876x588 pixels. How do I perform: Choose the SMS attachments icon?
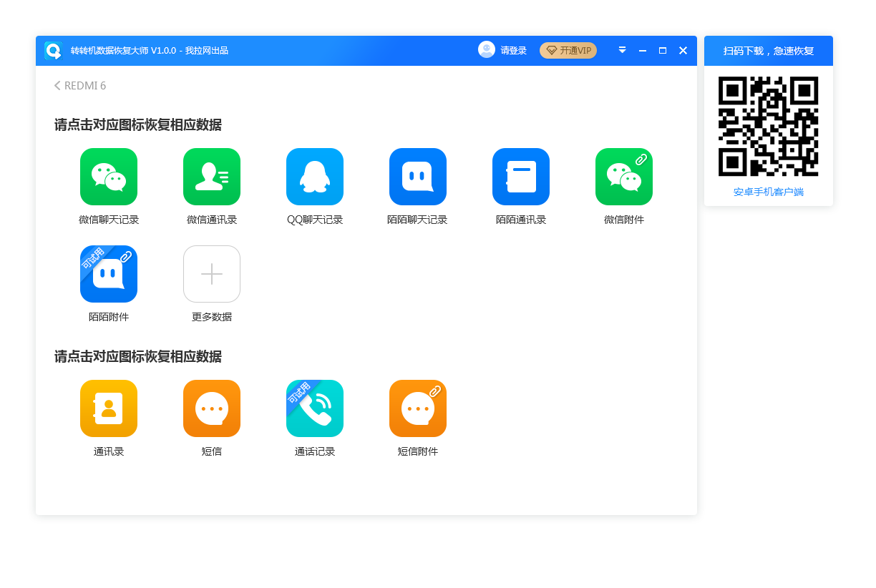click(x=418, y=408)
